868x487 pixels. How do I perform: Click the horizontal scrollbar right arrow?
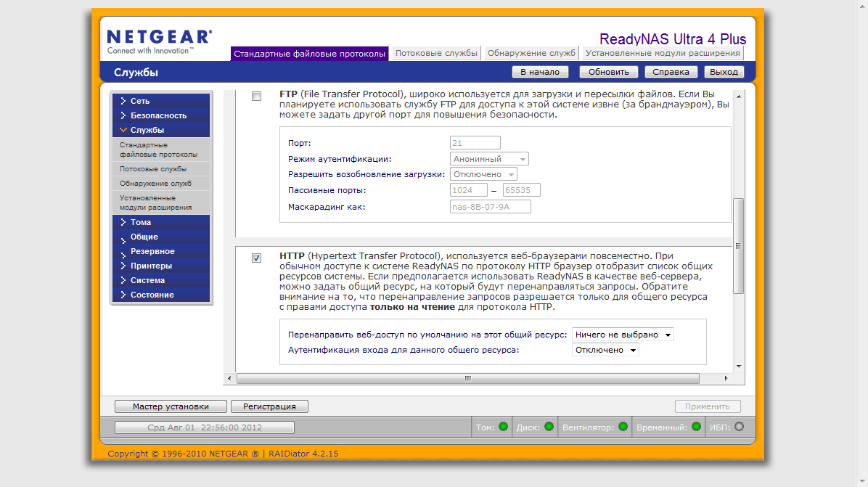(726, 379)
